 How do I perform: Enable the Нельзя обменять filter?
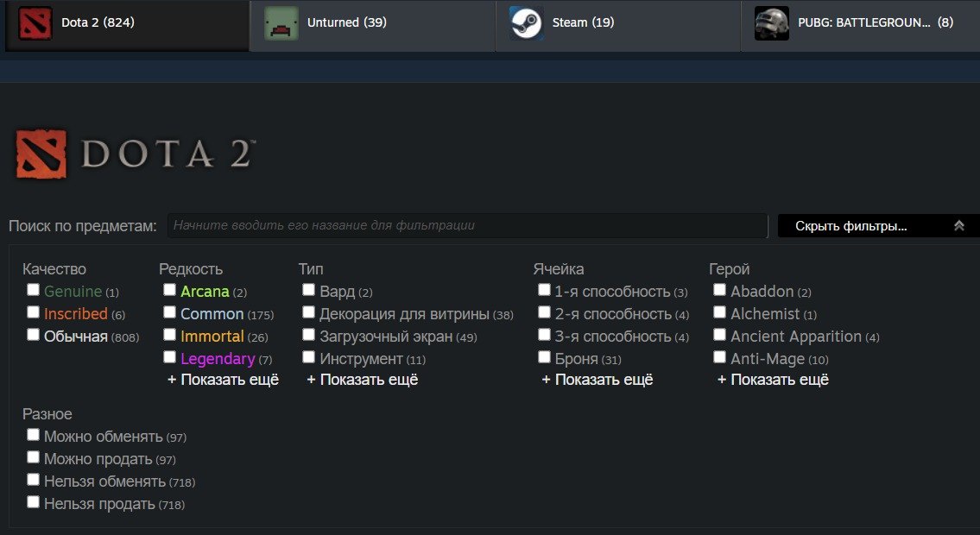point(33,480)
